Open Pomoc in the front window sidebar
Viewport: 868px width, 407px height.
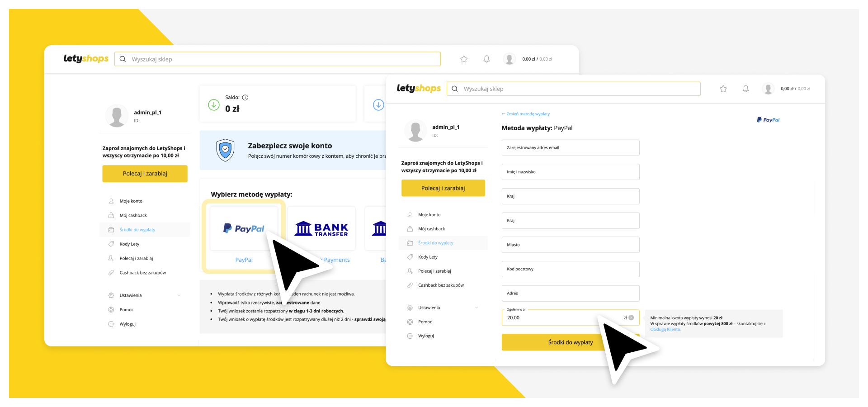pos(425,322)
